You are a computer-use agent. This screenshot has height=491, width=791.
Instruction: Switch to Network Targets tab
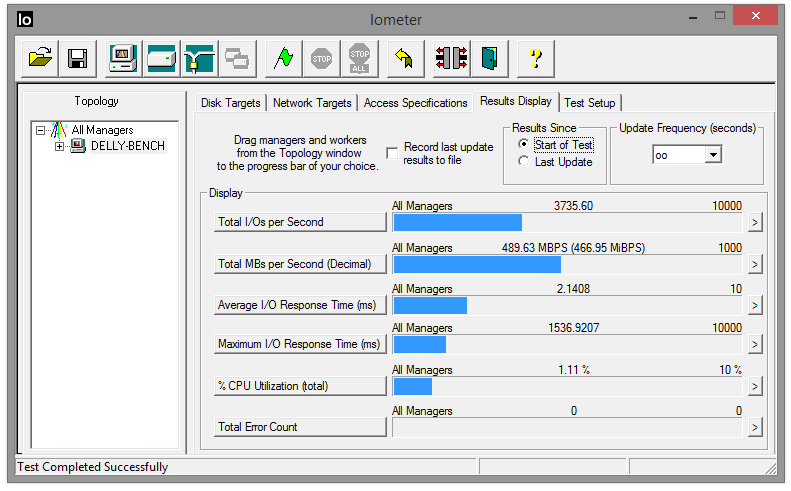312,103
